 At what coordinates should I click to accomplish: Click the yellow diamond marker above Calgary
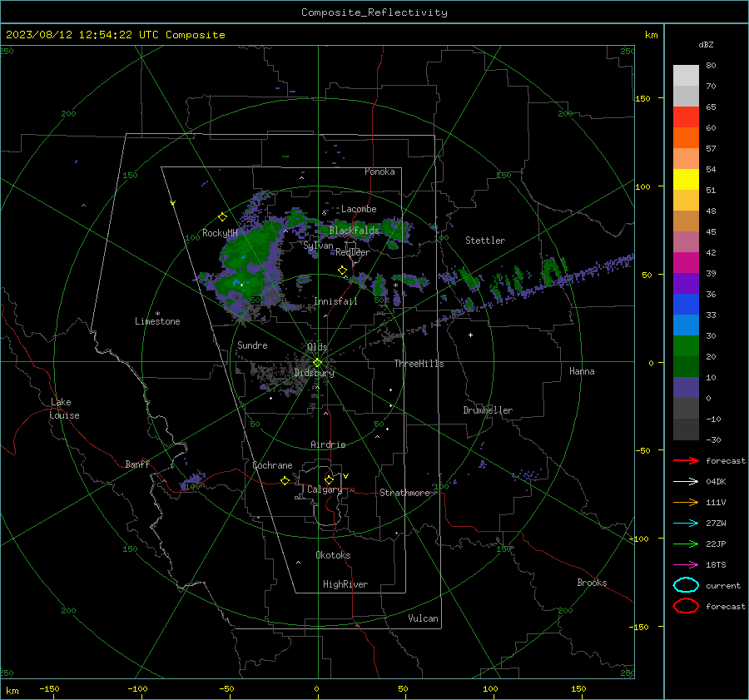(329, 479)
